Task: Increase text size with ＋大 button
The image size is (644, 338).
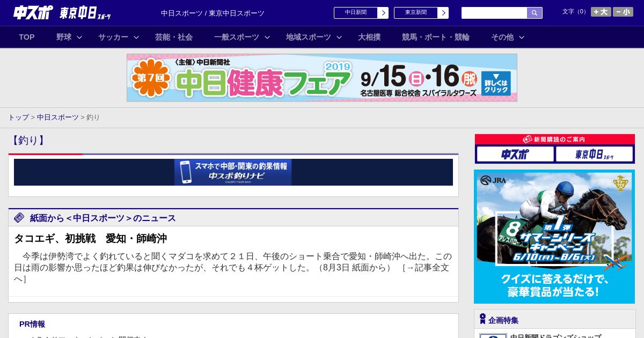Action: coord(601,12)
